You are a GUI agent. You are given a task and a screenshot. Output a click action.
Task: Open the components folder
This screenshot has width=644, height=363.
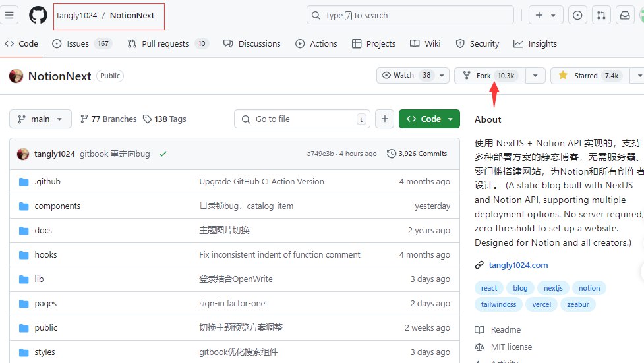click(x=57, y=206)
